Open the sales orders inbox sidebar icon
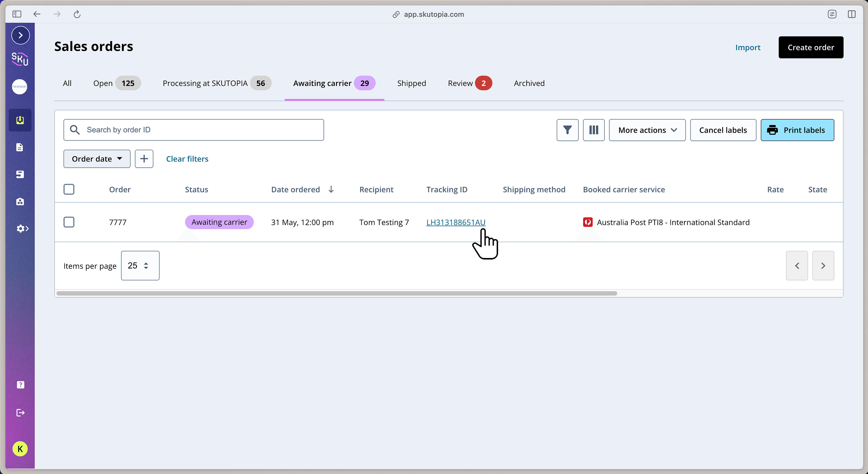Viewport: 868px width, 474px height. click(20, 120)
